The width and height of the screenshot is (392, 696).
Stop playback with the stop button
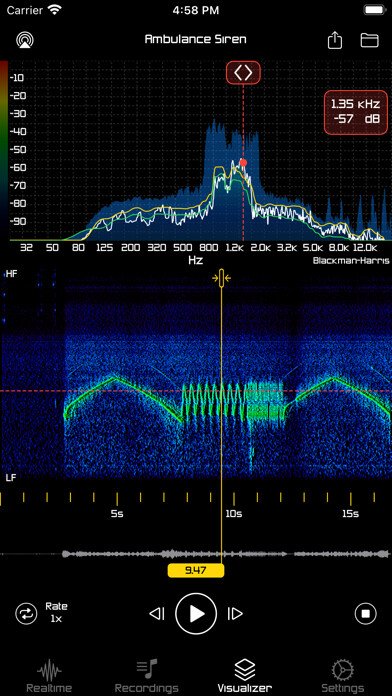click(366, 614)
